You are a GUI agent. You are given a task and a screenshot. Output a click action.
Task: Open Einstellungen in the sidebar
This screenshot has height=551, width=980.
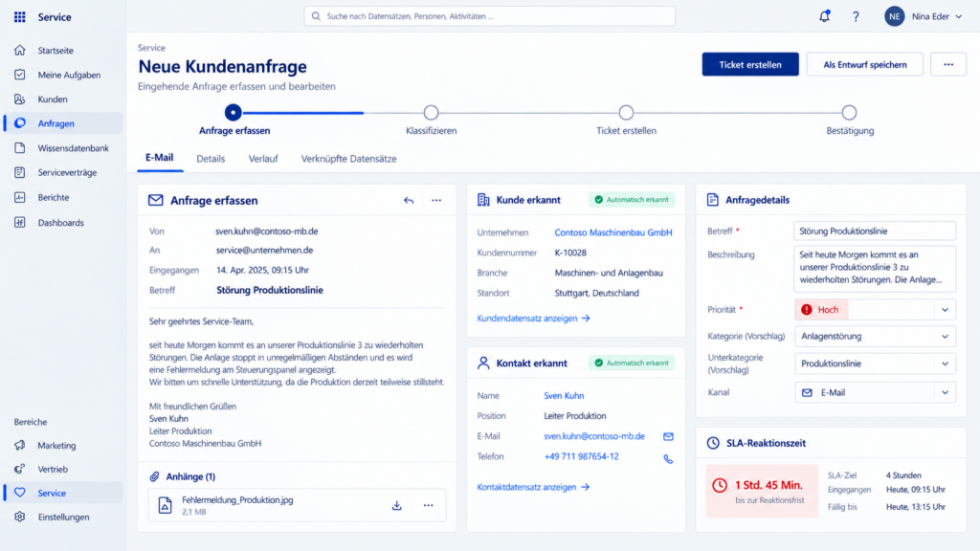click(x=63, y=518)
